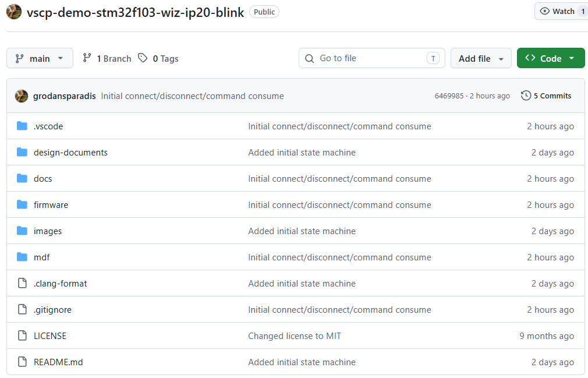This screenshot has height=378, width=588.
Task: Click the repository owner avatar beside the title
Action: point(14,12)
